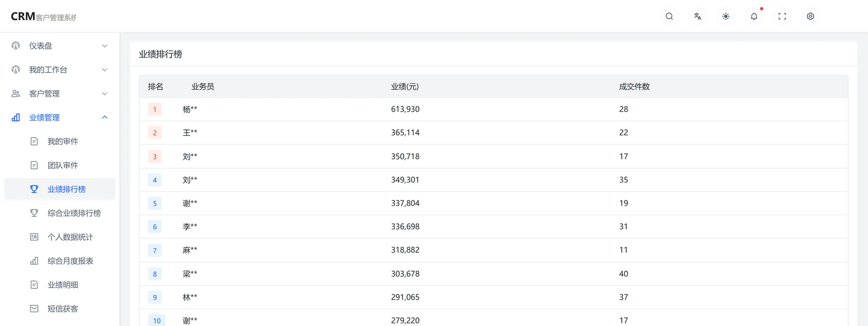Click the 综合业绩排行榜 trophy icon
The width and height of the screenshot is (868, 326).
click(x=34, y=213)
